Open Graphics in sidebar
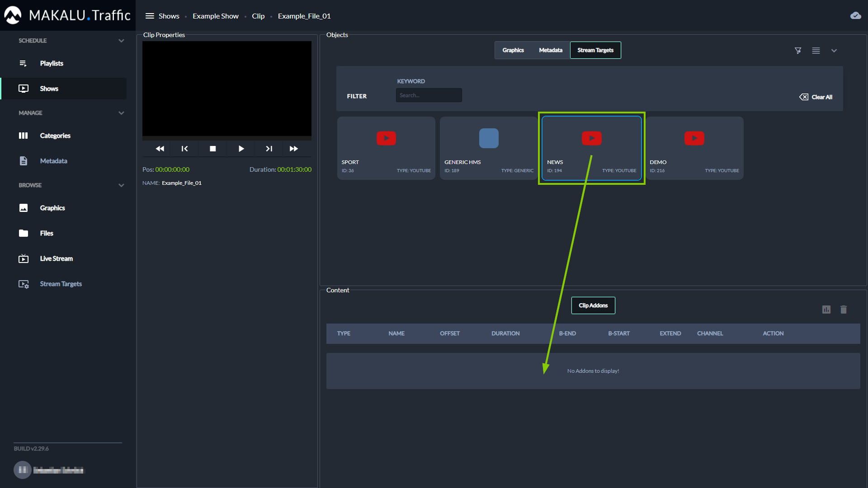The width and height of the screenshot is (868, 488). pyautogui.click(x=63, y=208)
